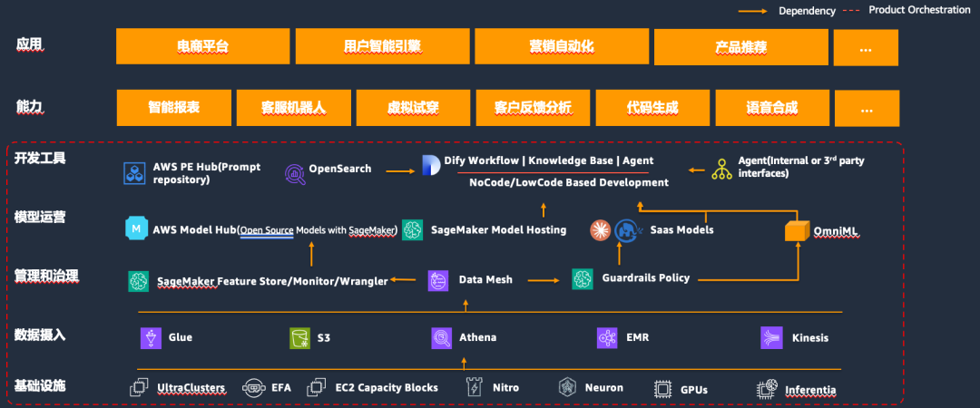Click the Agent hierarchy tree icon
Screen dimensions: 980x408
722,170
